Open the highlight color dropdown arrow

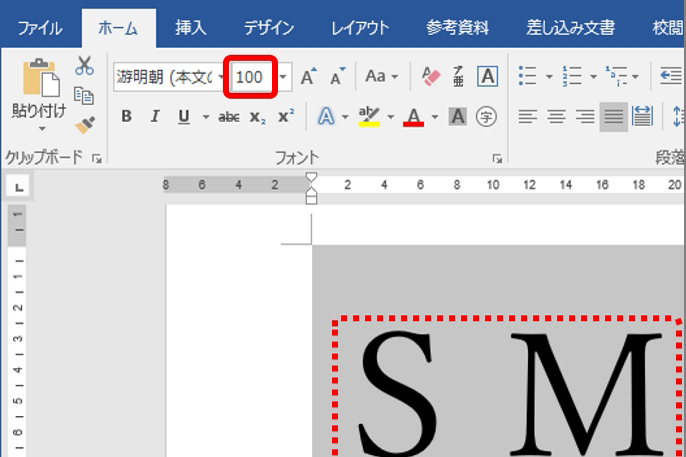(390, 117)
